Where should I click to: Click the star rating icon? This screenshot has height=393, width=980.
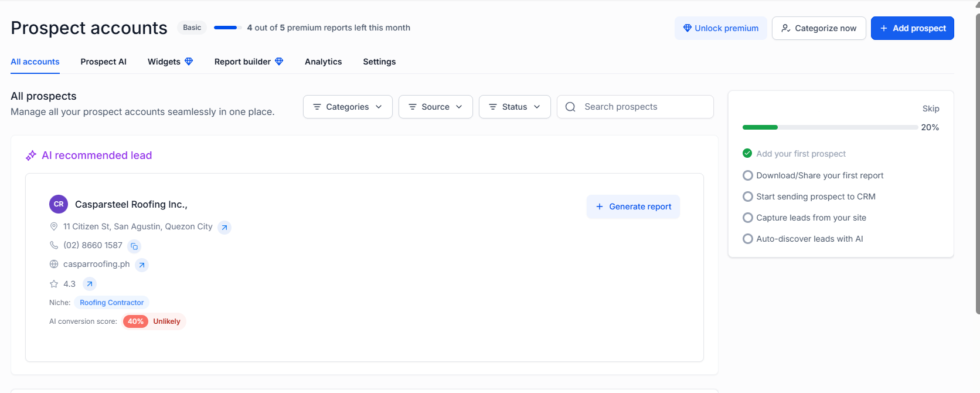(54, 284)
